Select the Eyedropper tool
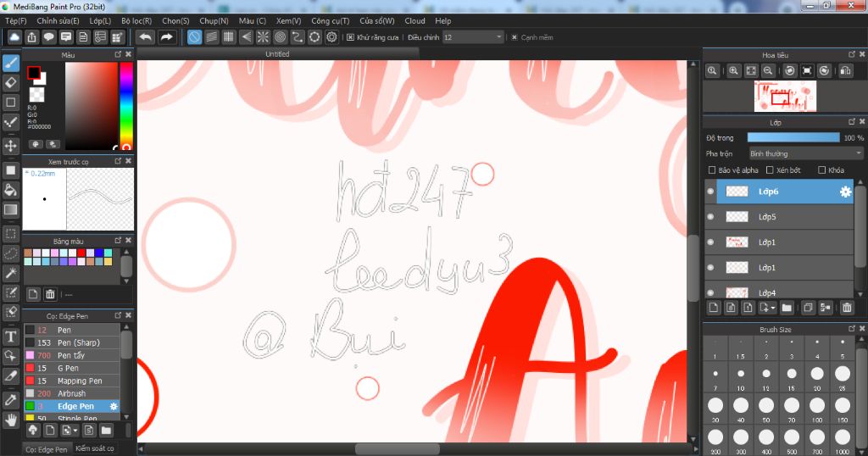 (x=11, y=400)
